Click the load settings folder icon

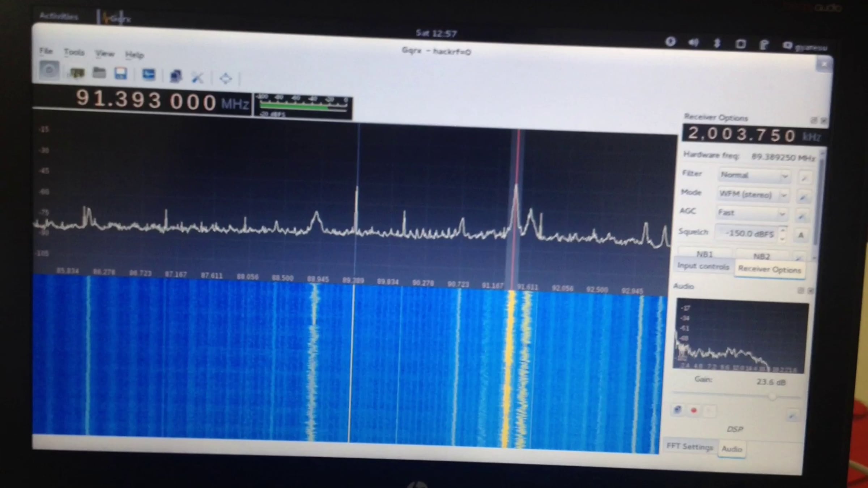[99, 73]
